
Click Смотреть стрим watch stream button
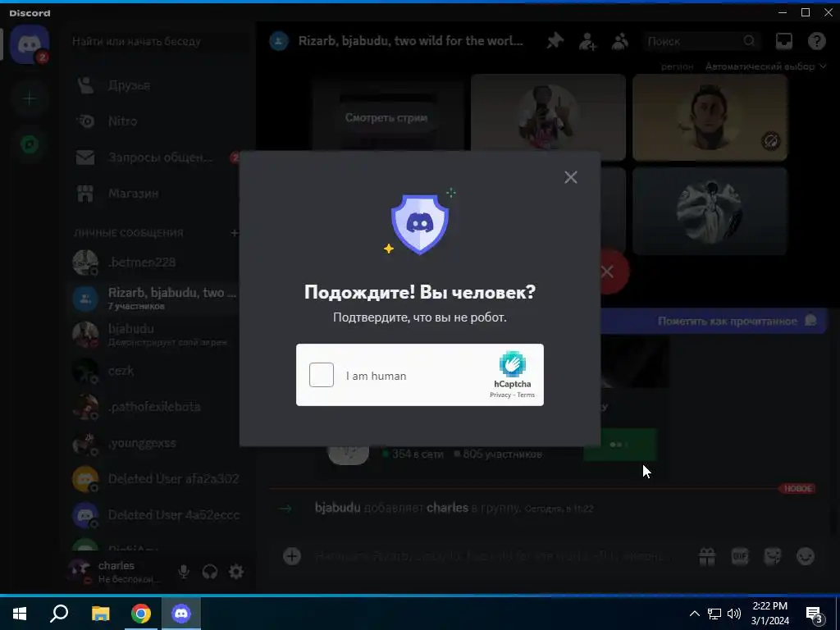[x=386, y=117]
